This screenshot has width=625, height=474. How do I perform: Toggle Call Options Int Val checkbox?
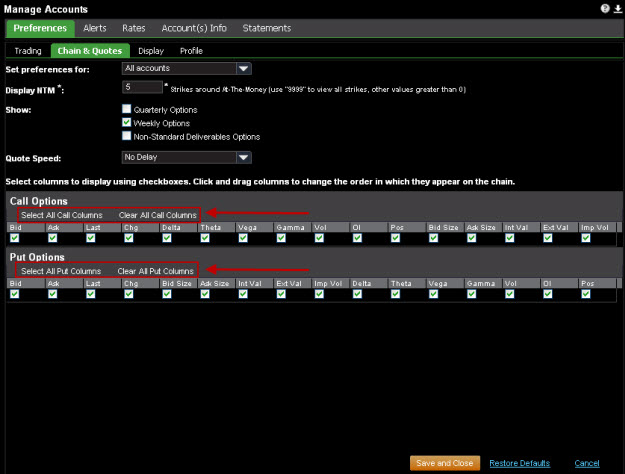pos(510,238)
